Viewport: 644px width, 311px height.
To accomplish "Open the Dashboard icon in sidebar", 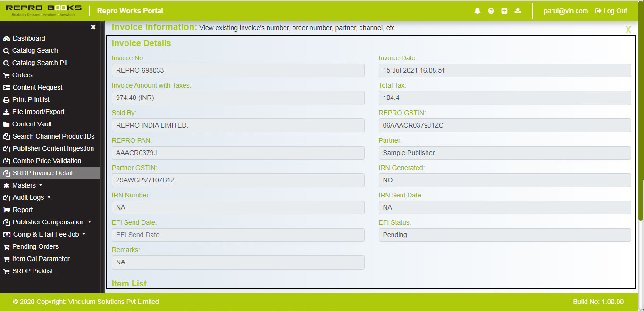I will (x=7, y=38).
